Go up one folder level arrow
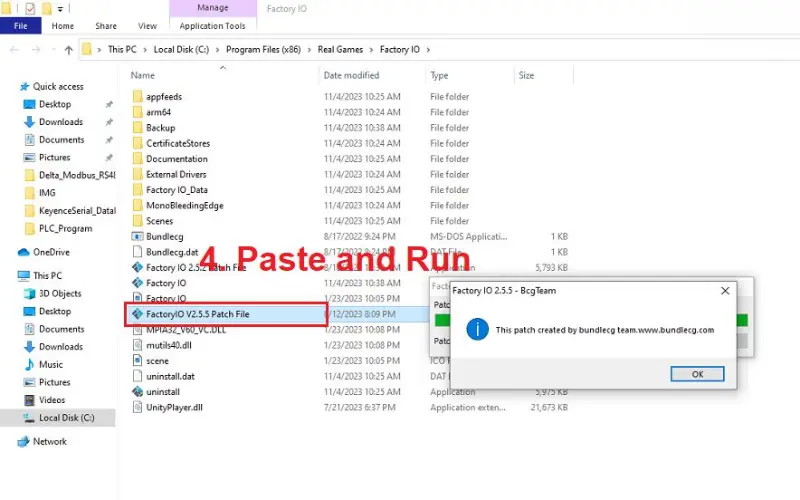The height and width of the screenshot is (500, 800). click(69, 49)
